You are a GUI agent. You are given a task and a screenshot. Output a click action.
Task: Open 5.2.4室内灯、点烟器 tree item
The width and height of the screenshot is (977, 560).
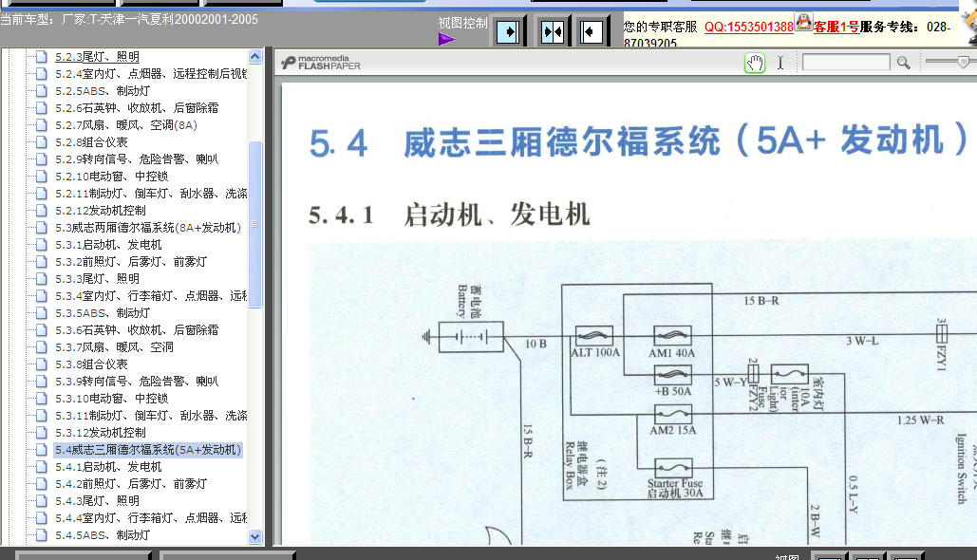click(151, 73)
